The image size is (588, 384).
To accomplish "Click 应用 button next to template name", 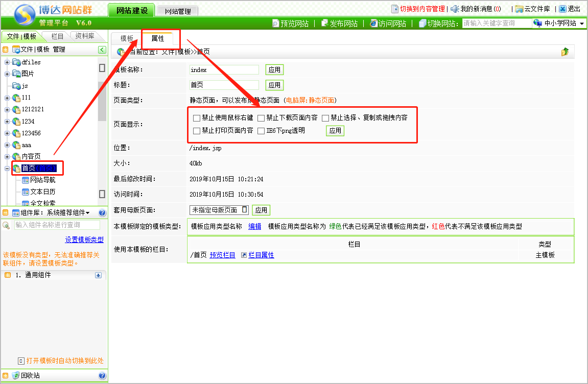I will [x=274, y=70].
